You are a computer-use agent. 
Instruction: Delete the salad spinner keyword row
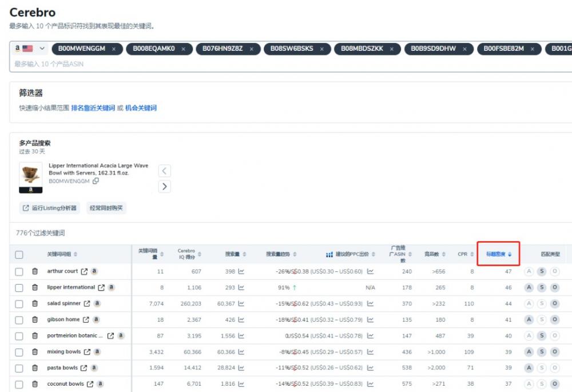pyautogui.click(x=35, y=303)
